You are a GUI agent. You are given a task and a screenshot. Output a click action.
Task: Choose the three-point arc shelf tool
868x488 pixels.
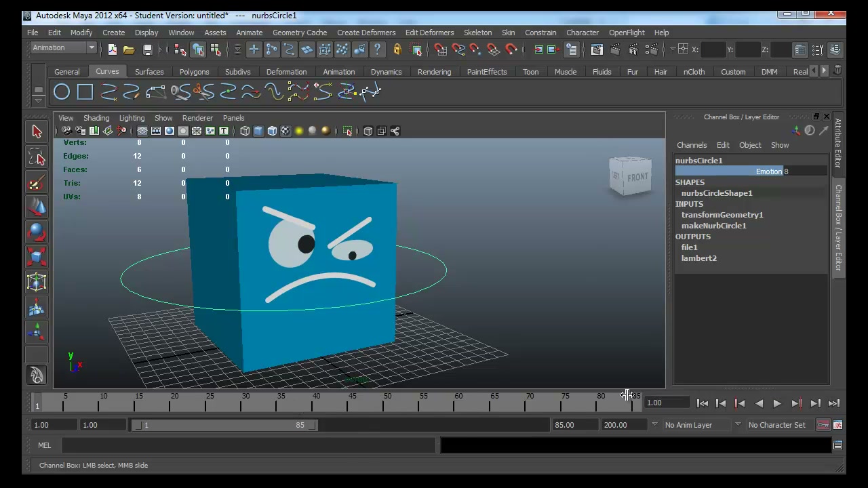pos(155,91)
